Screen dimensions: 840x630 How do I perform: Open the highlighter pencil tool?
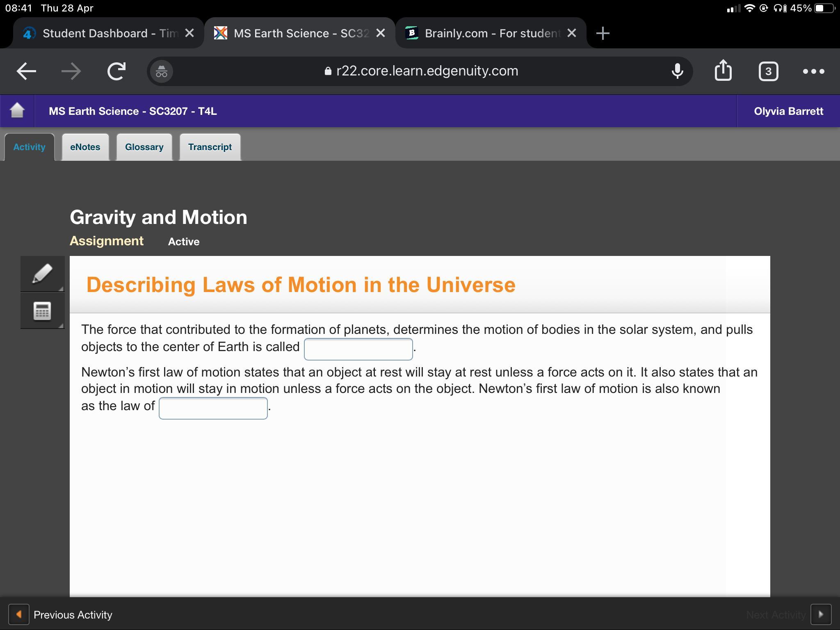42,274
